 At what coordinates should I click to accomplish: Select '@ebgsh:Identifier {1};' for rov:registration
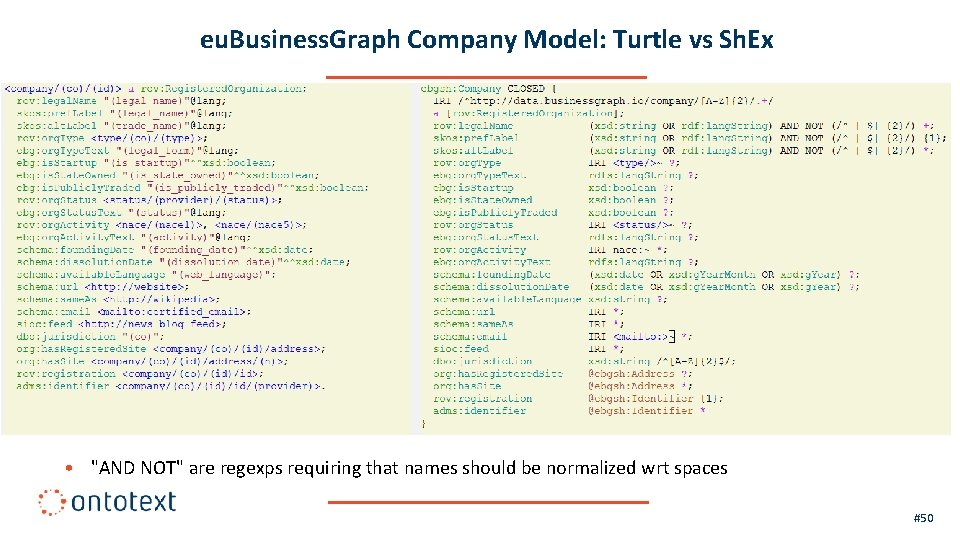pos(656,399)
